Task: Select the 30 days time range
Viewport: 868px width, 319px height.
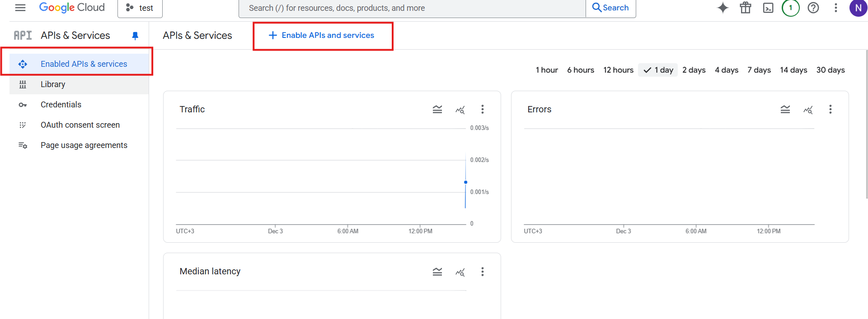Action: tap(830, 70)
